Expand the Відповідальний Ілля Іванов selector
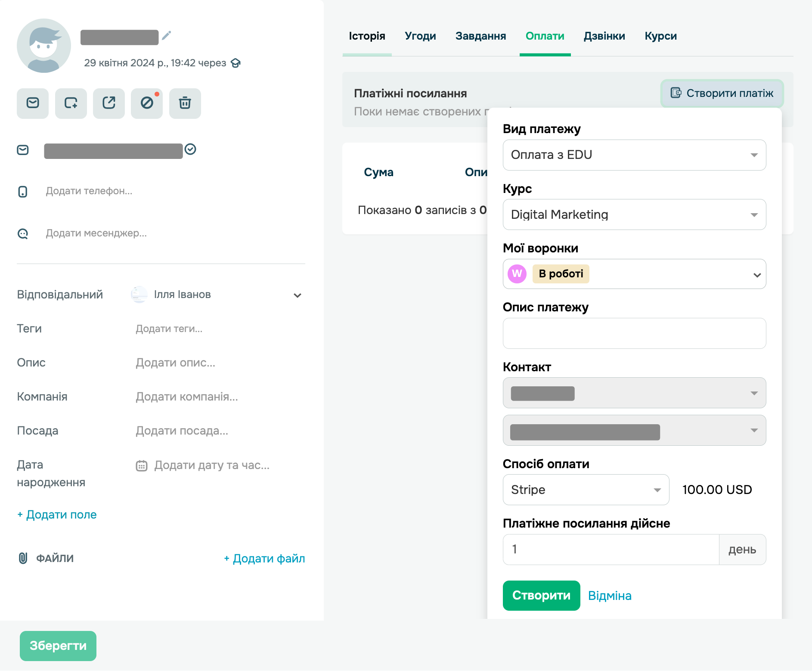Screen dimensions: 812x671 [x=297, y=295]
